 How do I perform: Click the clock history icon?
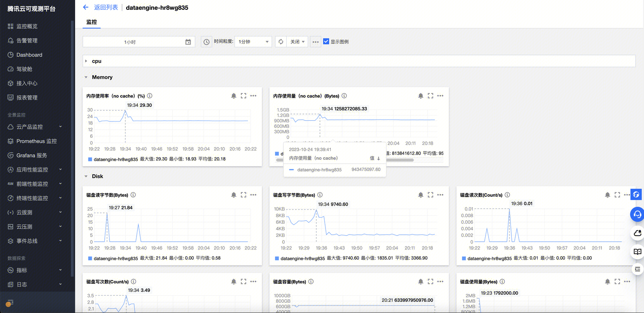207,42
